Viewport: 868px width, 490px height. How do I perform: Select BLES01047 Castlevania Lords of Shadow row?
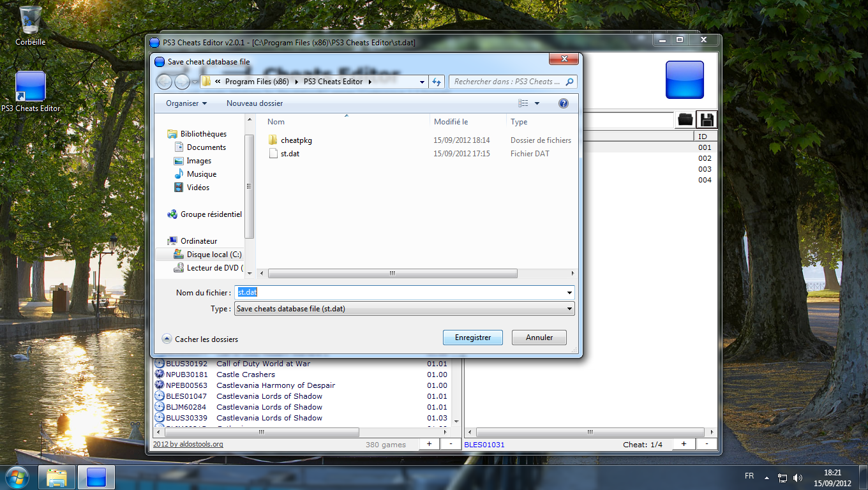(x=302, y=396)
